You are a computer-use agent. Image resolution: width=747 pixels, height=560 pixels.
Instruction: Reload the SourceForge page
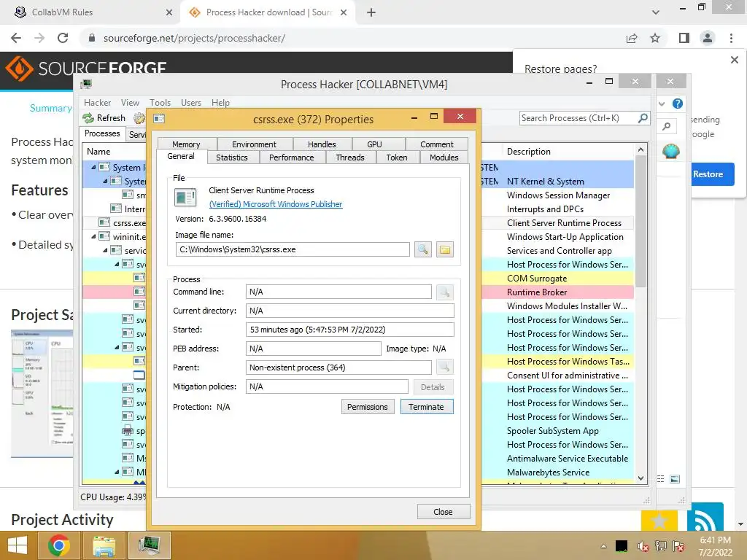(x=63, y=38)
